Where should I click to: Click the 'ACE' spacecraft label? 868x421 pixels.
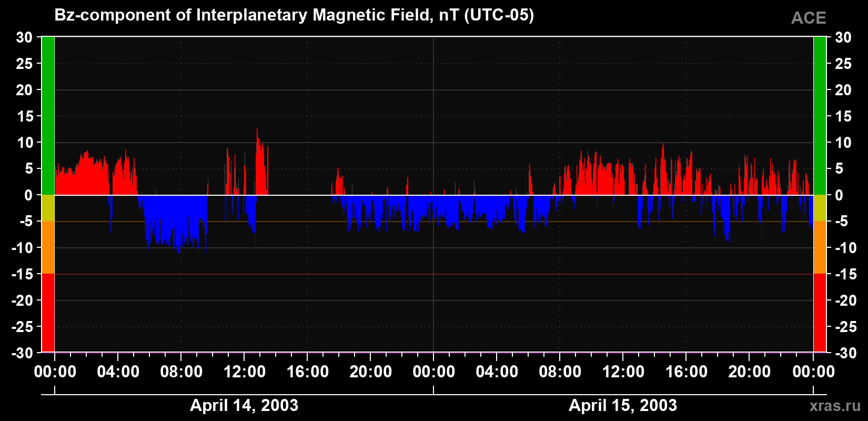coord(809,18)
